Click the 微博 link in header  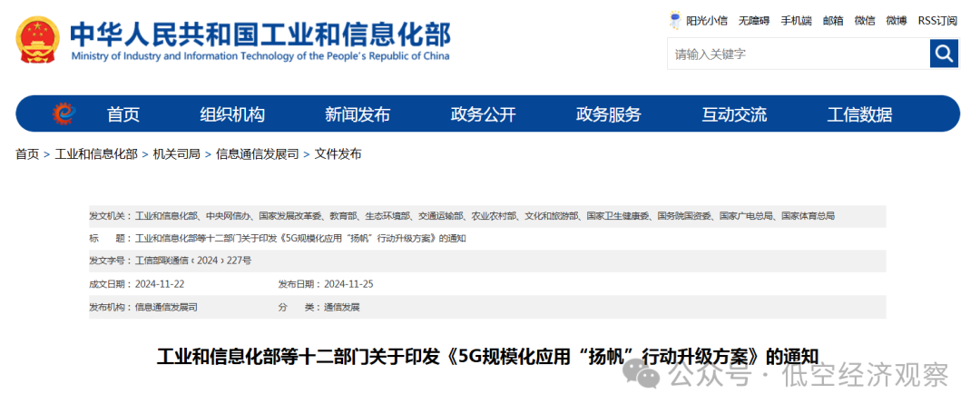click(897, 21)
